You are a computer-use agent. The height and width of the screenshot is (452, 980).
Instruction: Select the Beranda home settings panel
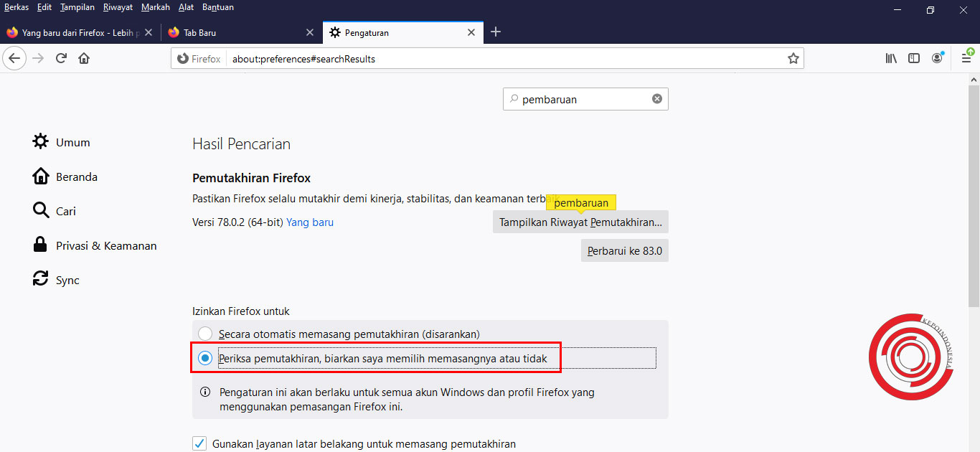[77, 176]
